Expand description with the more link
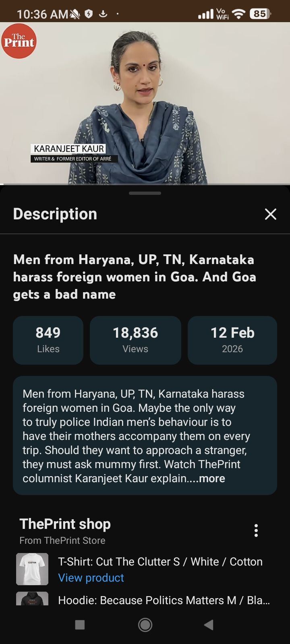 pyautogui.click(x=211, y=479)
